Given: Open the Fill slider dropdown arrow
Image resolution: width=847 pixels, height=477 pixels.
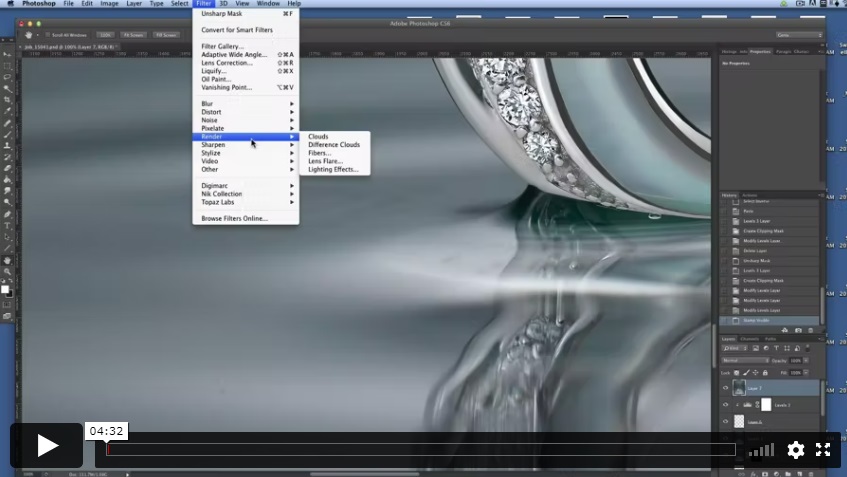Looking at the screenshot, I should pyautogui.click(x=806, y=373).
